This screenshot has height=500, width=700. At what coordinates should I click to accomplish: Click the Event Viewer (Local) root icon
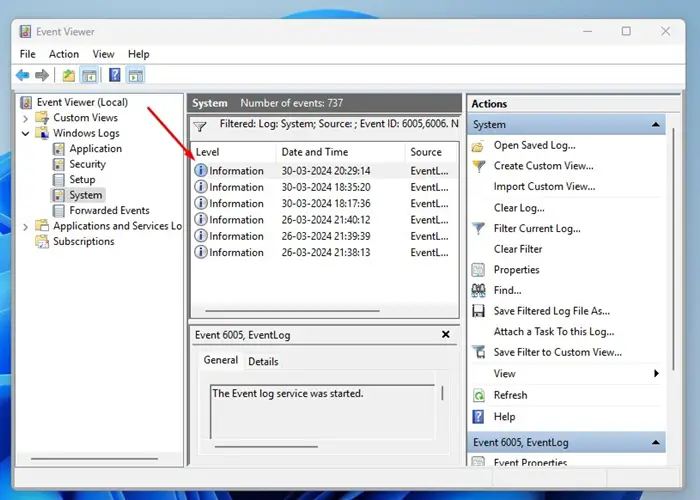pyautogui.click(x=26, y=103)
